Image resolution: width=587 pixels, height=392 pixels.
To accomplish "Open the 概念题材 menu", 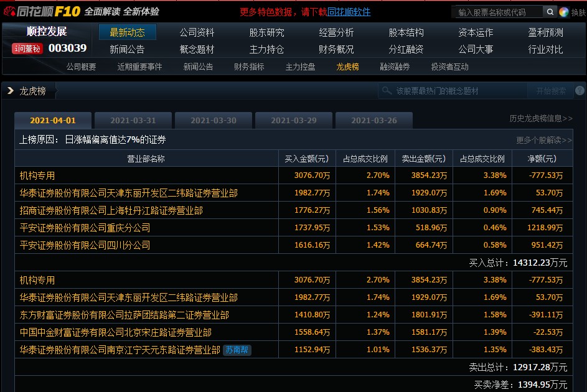I will point(197,49).
